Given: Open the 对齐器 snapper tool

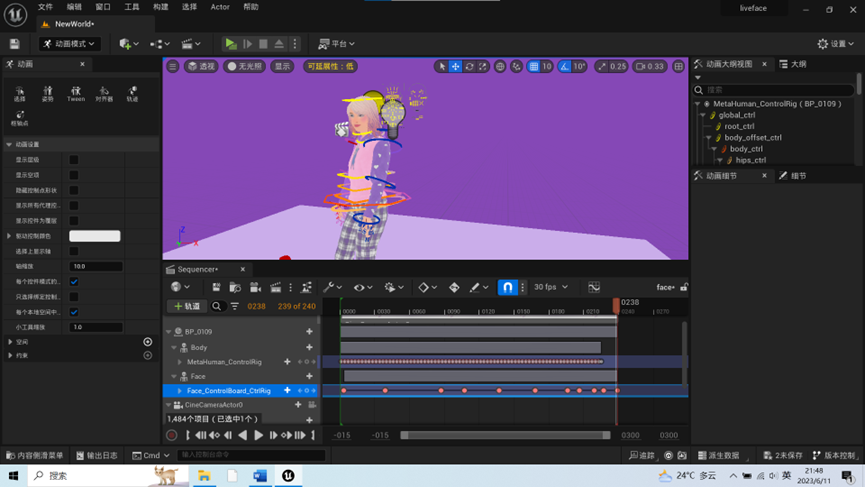Looking at the screenshot, I should point(104,94).
